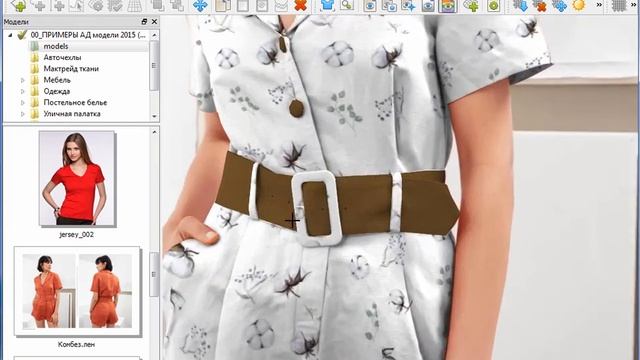Viewport: 640px width, 360px height.
Task: Click the blank page icon
Action: click(242, 5)
